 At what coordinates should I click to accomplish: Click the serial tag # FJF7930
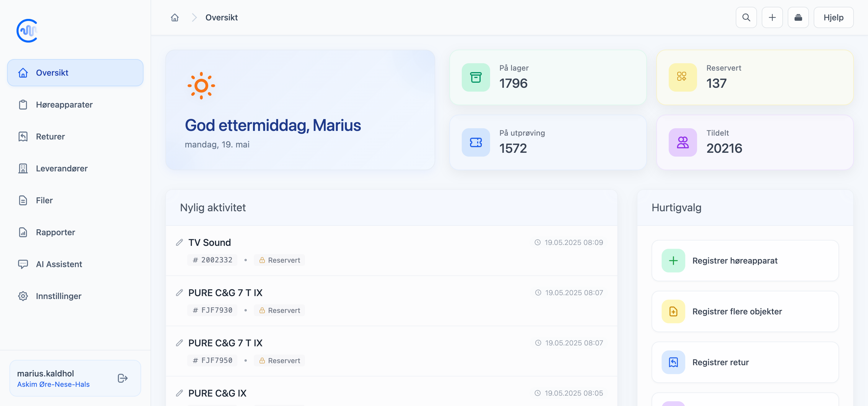point(212,310)
